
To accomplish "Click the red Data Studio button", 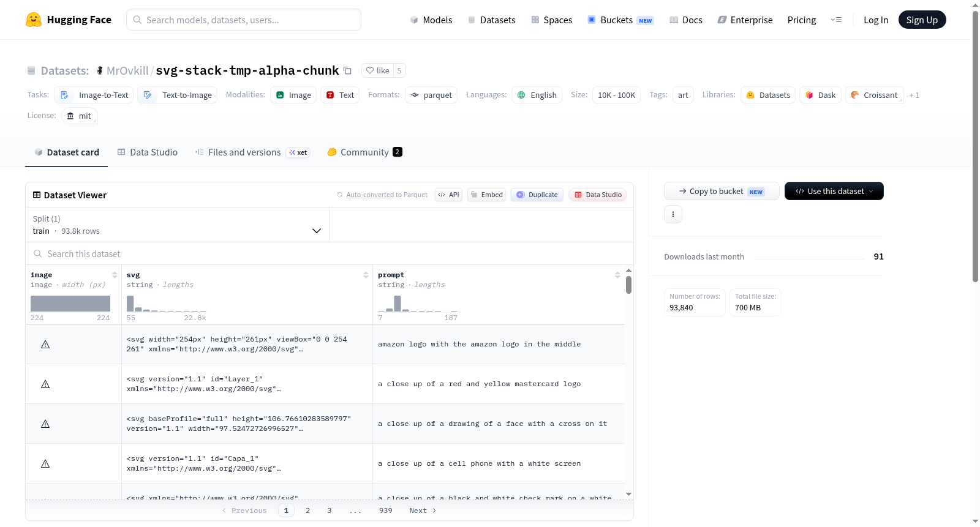I will [598, 195].
